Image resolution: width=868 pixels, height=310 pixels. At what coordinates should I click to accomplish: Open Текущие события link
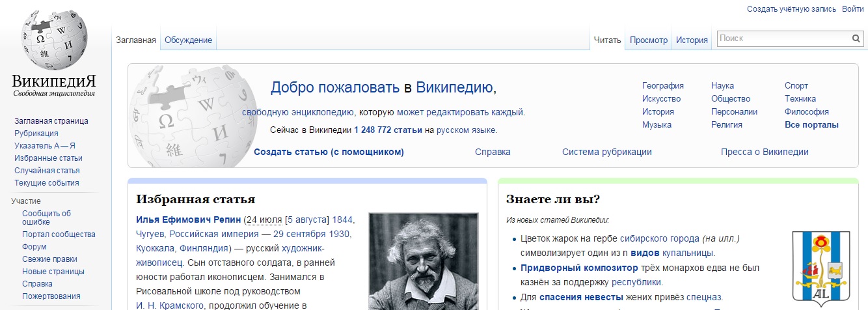(x=47, y=183)
